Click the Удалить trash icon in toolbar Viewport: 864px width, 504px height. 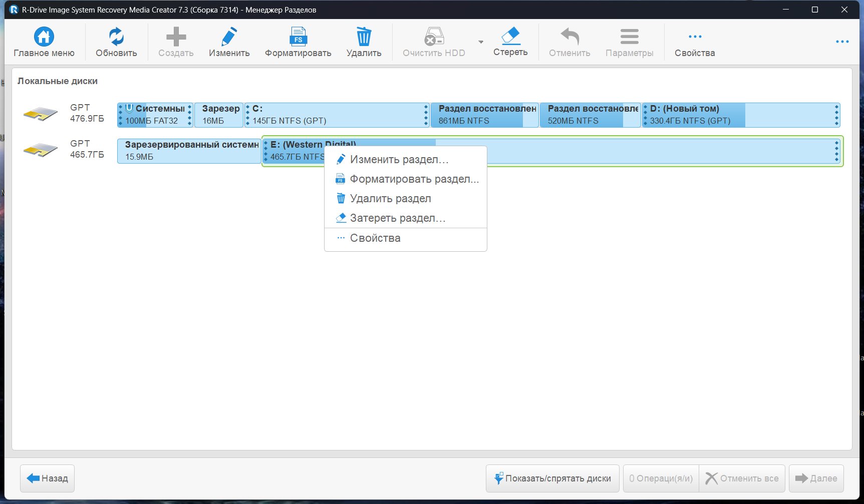tap(364, 37)
